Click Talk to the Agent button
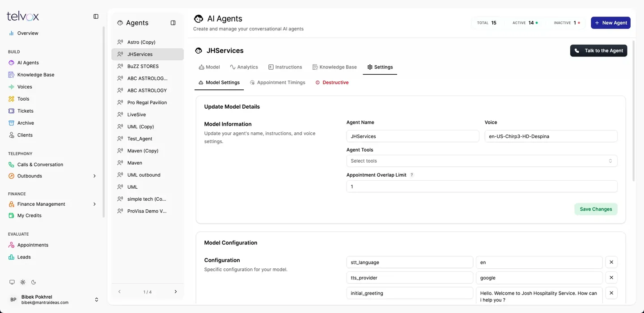This screenshot has height=313, width=644. pos(598,51)
